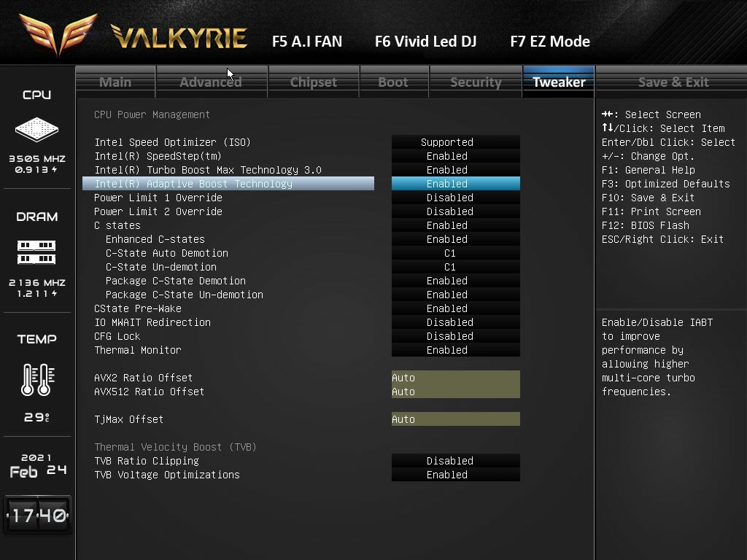Select TVB Ratio Clipping label
The width and height of the screenshot is (747, 560).
coord(147,461)
